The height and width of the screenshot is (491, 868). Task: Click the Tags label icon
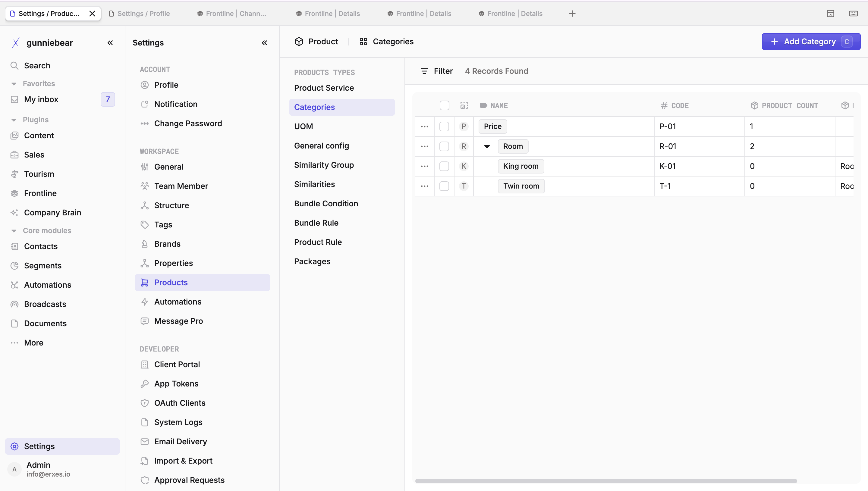tap(144, 225)
